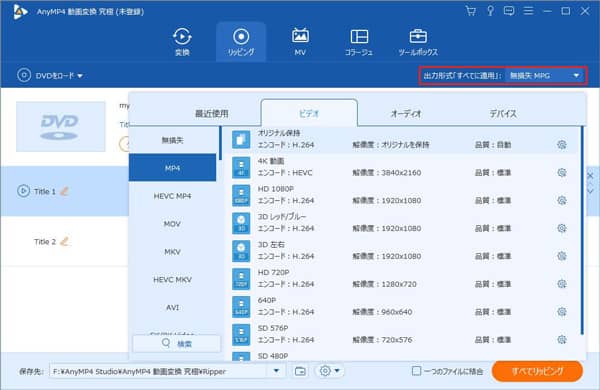Viewport: 600px width, 390px height.
Task: Open settings gear for オリジナル保持 preset
Action: (x=562, y=145)
